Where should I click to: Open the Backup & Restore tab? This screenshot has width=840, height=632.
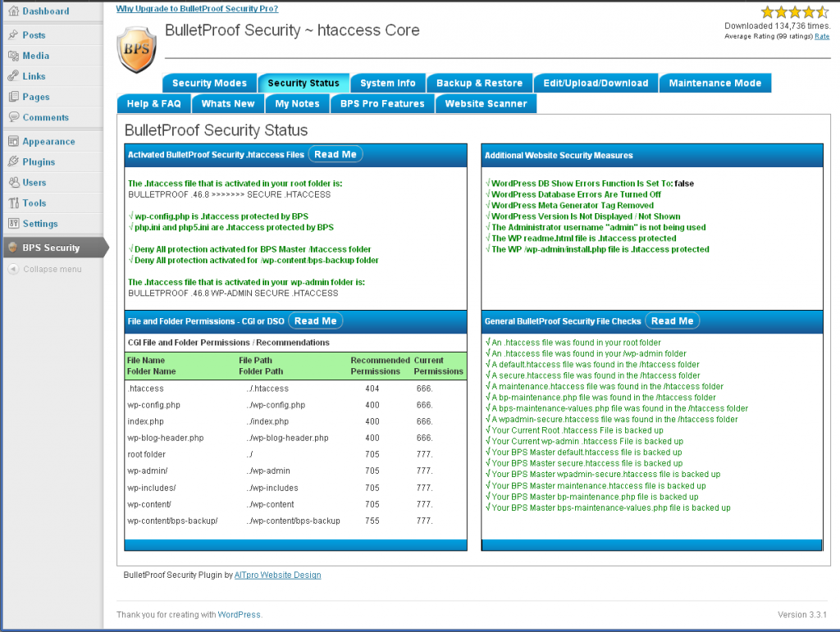click(x=479, y=83)
